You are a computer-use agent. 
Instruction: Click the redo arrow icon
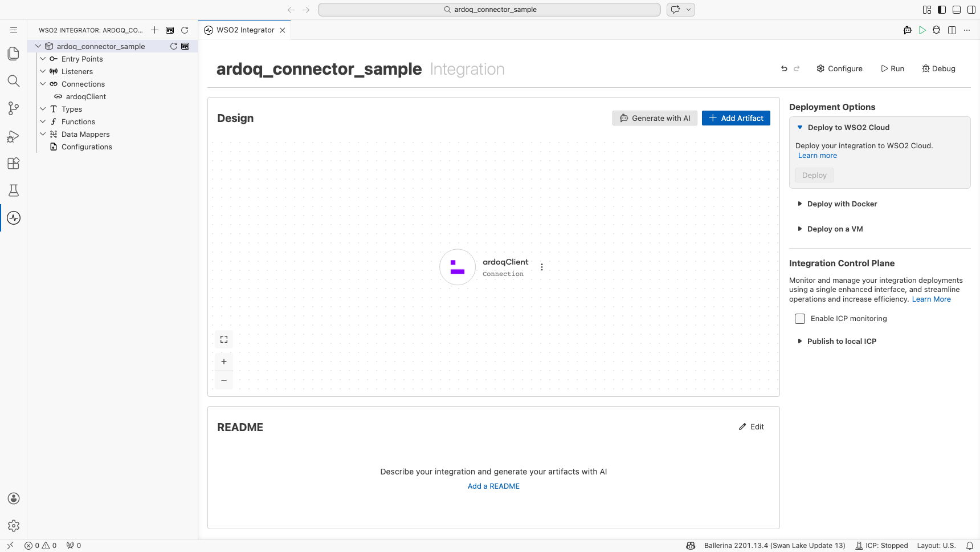(x=797, y=68)
